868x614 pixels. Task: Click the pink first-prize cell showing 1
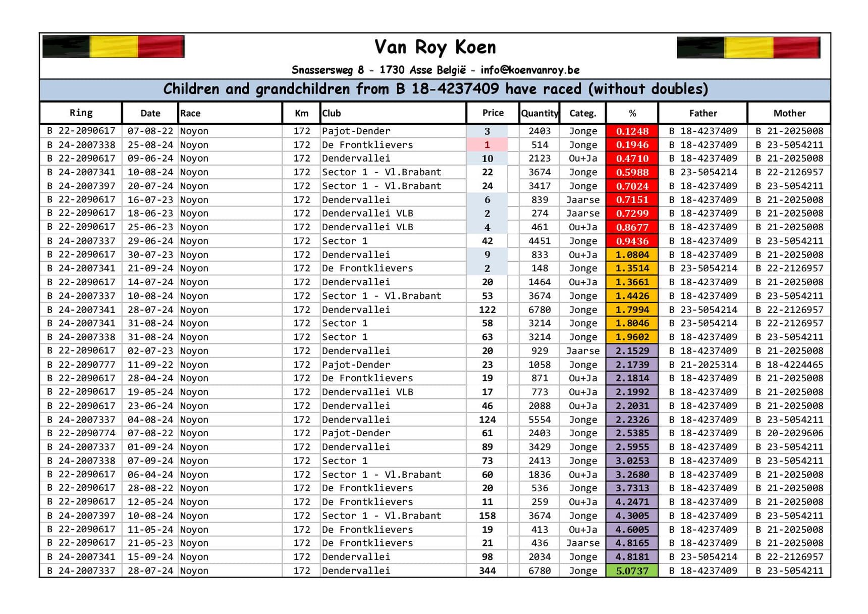(487, 145)
